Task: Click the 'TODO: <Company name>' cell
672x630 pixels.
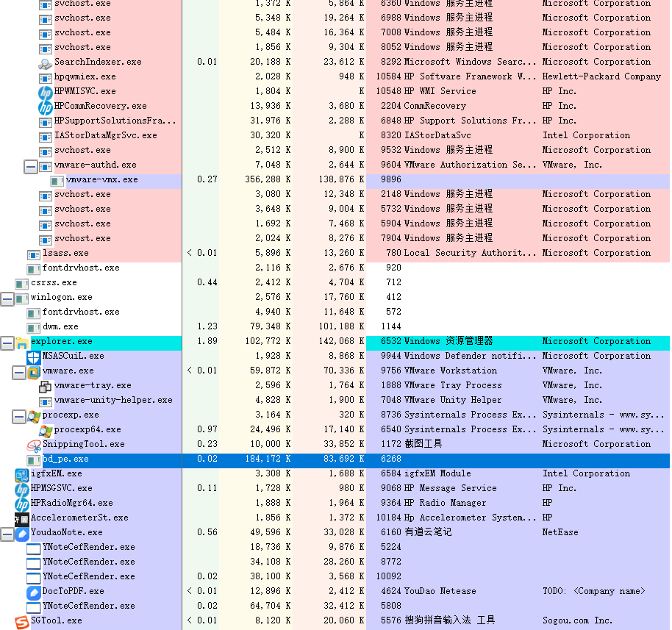Action: point(593,592)
